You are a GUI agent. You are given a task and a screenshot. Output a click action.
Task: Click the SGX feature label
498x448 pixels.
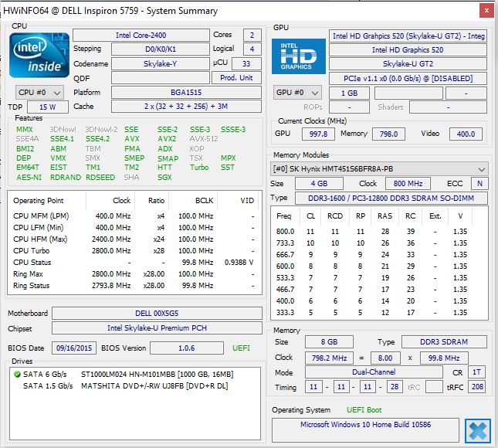coord(164,178)
